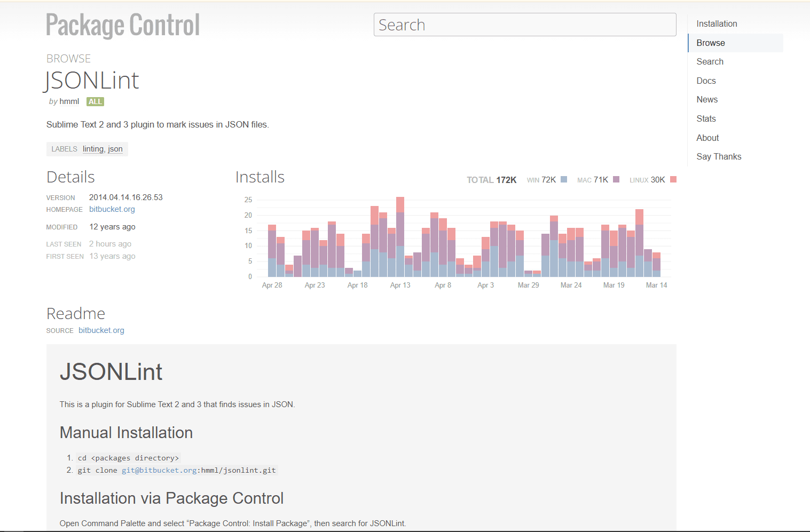Screen dimensions: 810x532
Task: Open the Readme source bitbucket.org link
Action: [x=101, y=330]
